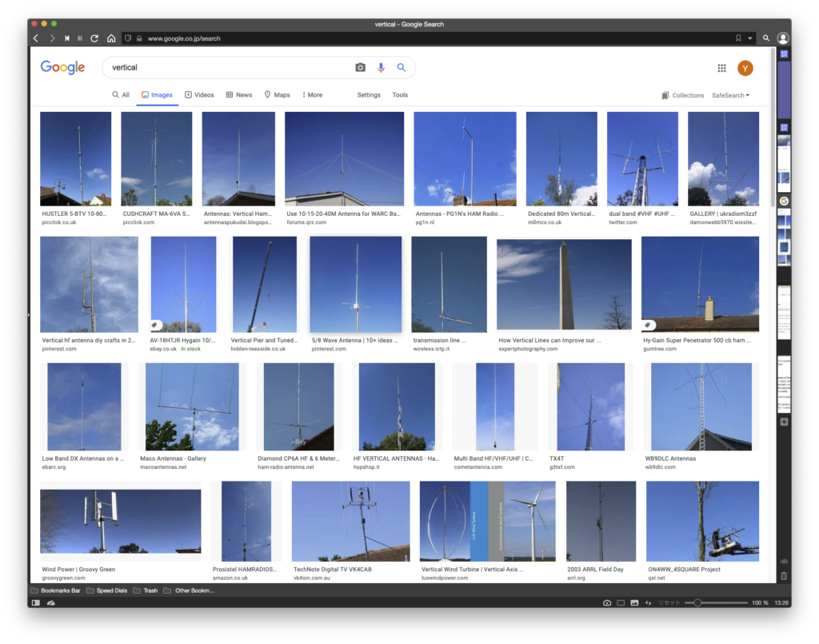
Task: Capture page with status bar camera icon
Action: [x=607, y=602]
